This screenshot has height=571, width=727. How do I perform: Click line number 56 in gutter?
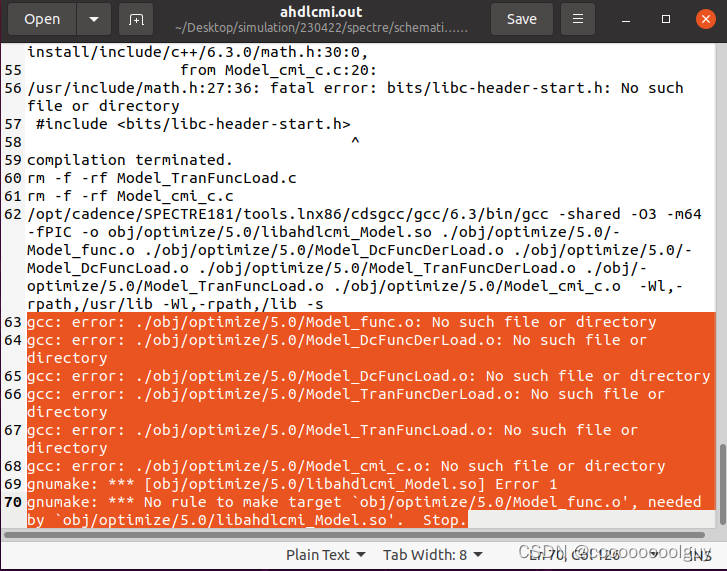[x=13, y=88]
